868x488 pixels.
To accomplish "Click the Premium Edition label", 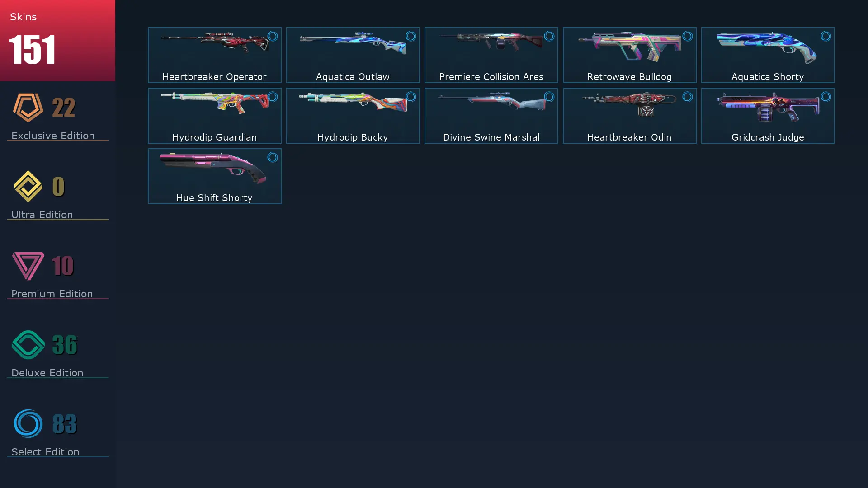I will click(52, 294).
